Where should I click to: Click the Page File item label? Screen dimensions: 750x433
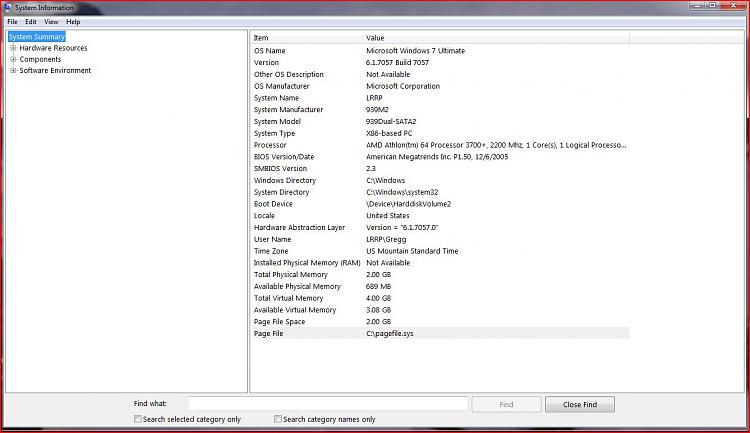[268, 333]
